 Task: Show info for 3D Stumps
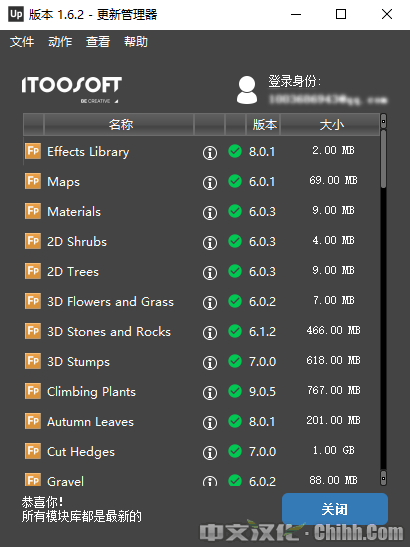pos(210,362)
